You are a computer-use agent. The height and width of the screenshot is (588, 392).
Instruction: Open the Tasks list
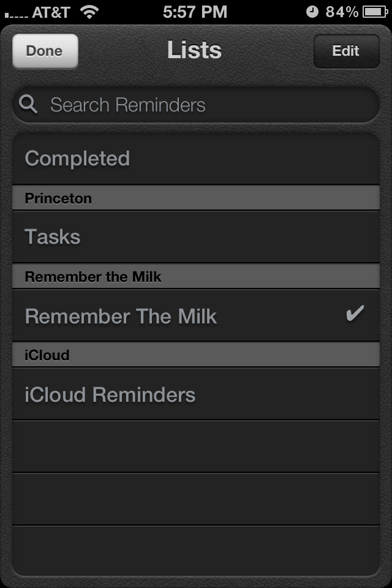point(196,236)
